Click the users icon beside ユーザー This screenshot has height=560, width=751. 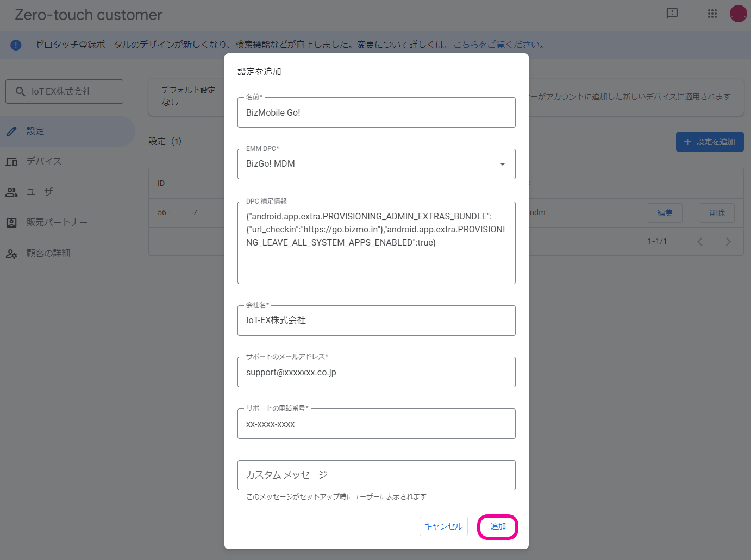pyautogui.click(x=11, y=192)
